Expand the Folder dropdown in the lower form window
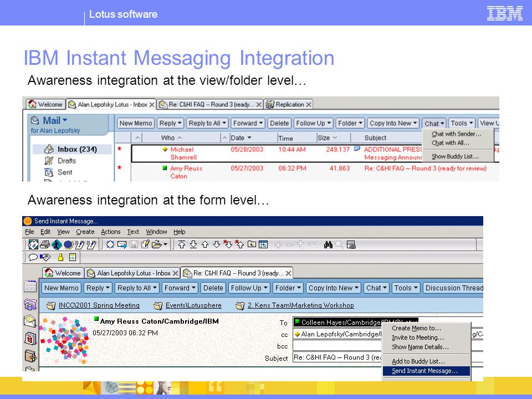 click(x=299, y=288)
